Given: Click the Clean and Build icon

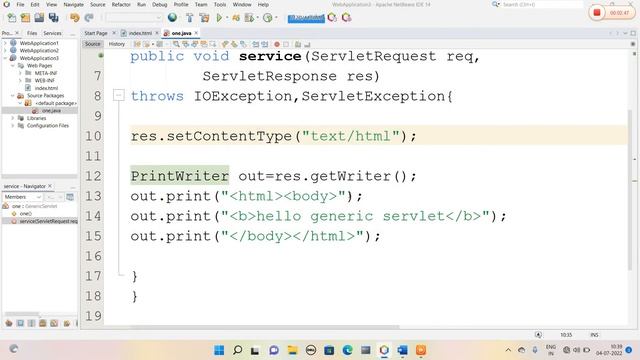Looking at the screenshot, I should click(x=204, y=18).
